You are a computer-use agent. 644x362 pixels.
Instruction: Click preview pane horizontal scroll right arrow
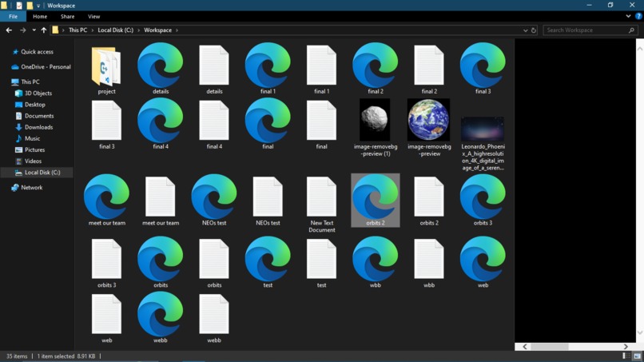[x=626, y=347]
